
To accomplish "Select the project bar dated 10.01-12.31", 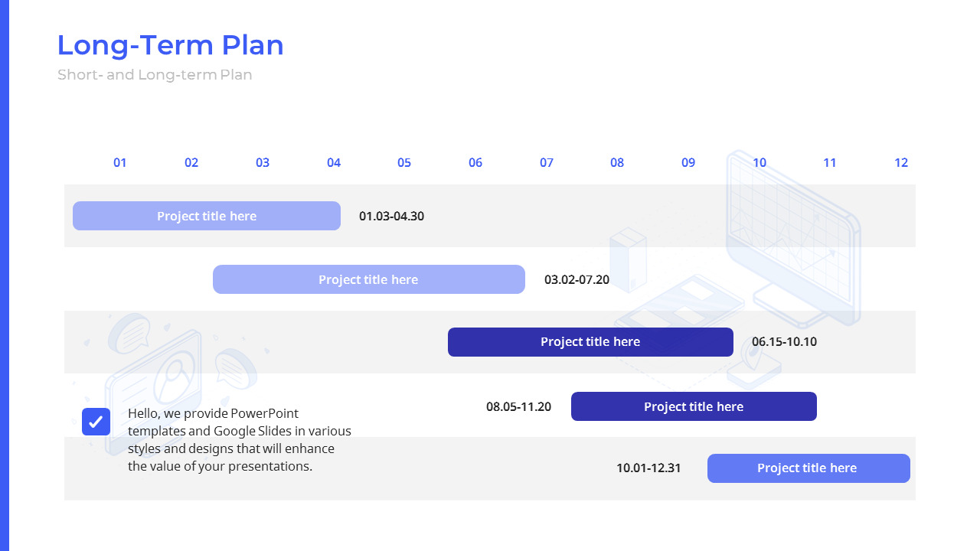I will tap(808, 468).
